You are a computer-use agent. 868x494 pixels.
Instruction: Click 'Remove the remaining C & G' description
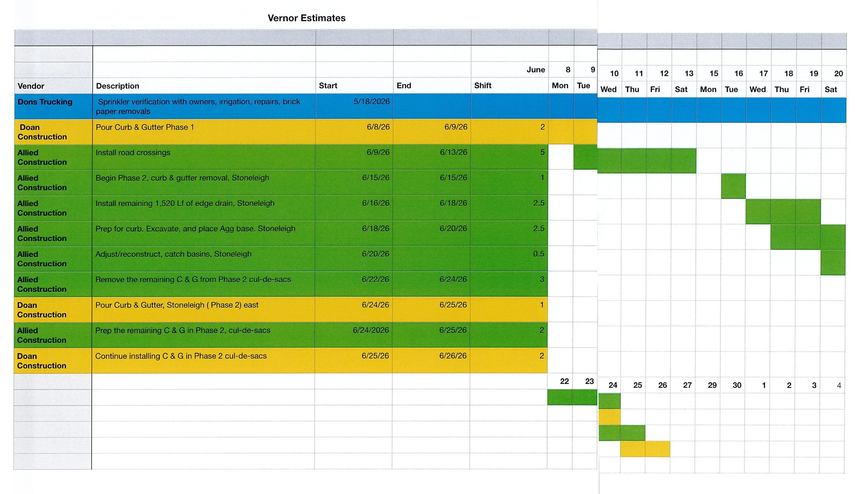click(x=193, y=280)
